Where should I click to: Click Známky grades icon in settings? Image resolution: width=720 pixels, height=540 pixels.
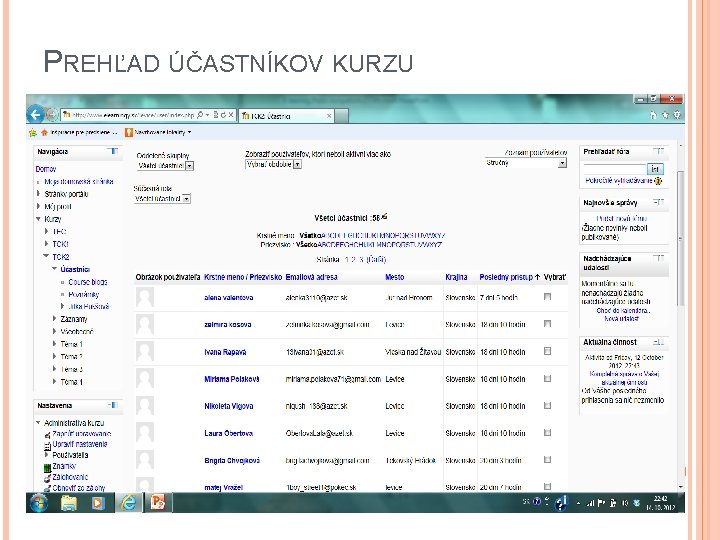pyautogui.click(x=47, y=467)
